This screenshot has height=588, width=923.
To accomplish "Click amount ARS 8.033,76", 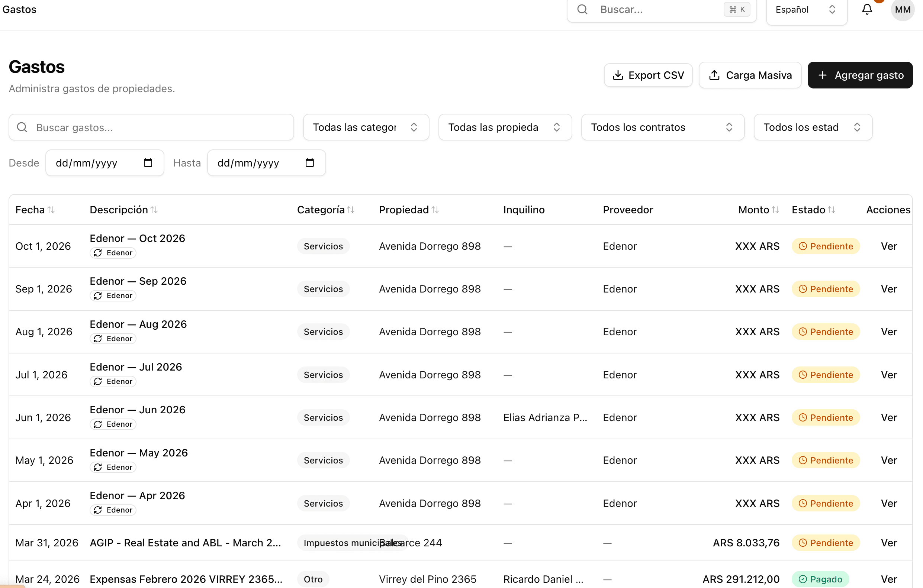I will coord(746,543).
